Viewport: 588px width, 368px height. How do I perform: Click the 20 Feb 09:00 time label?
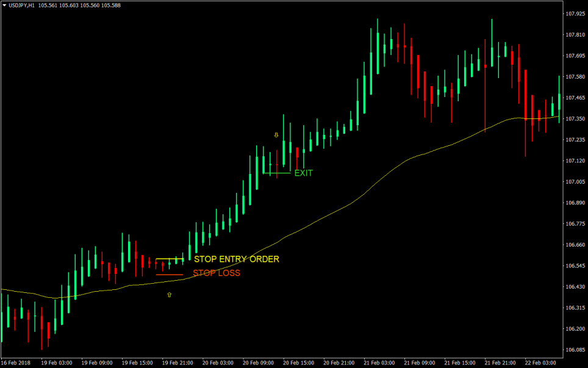tap(258, 363)
